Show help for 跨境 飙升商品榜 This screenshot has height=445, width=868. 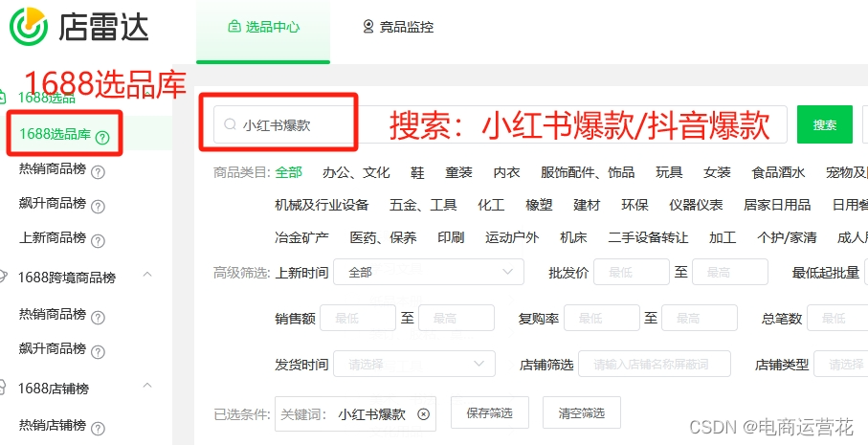tap(98, 351)
